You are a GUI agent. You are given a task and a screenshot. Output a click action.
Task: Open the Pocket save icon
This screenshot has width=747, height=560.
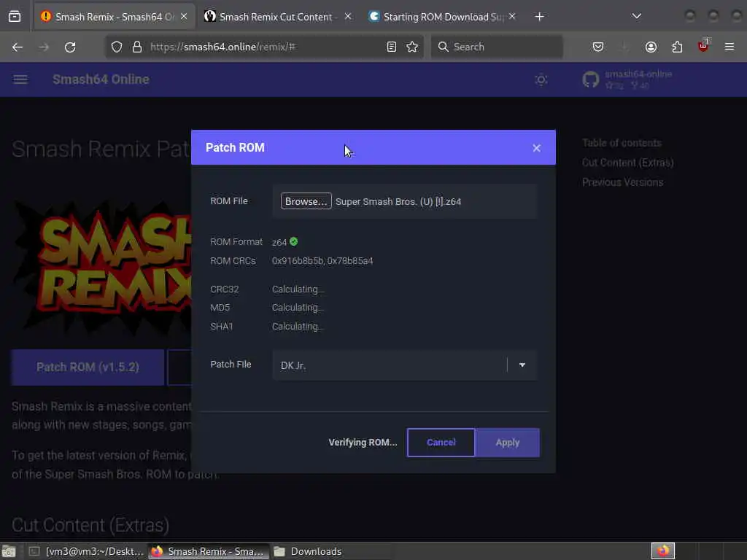598,47
